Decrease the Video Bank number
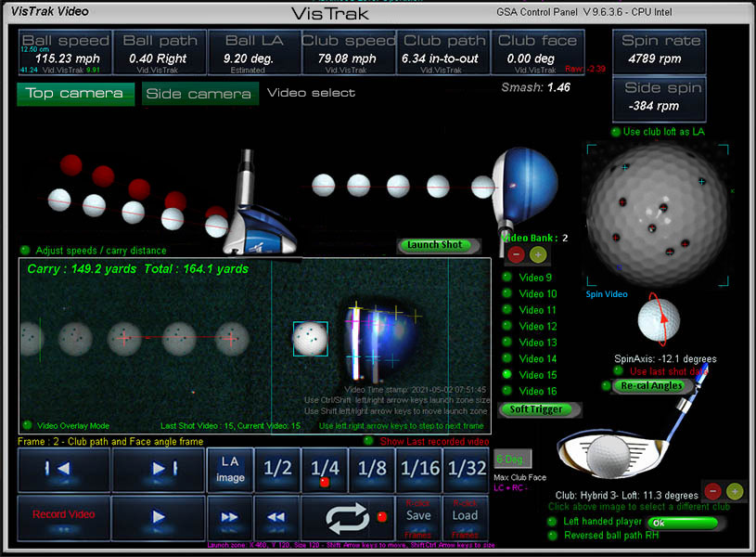756x557 pixels. (516, 254)
